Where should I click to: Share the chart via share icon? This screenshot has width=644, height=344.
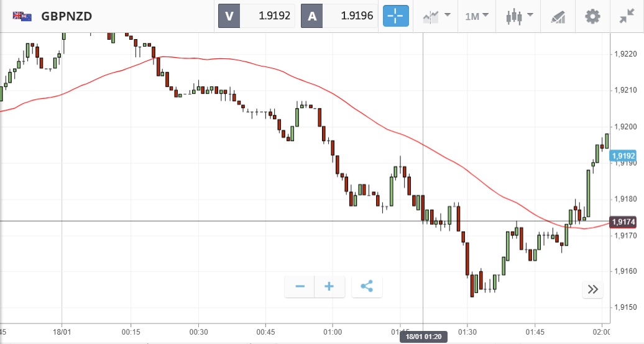coord(367,286)
